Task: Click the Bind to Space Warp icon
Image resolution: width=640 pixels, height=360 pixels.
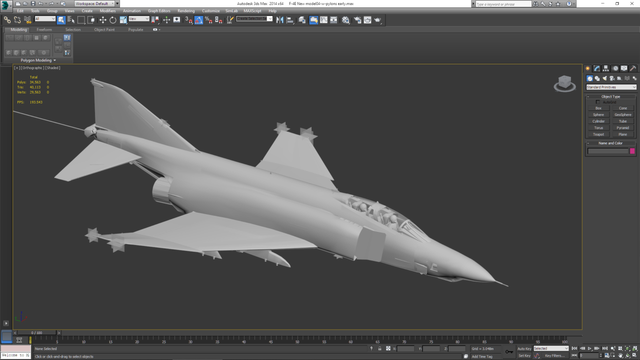Action: [x=27, y=20]
